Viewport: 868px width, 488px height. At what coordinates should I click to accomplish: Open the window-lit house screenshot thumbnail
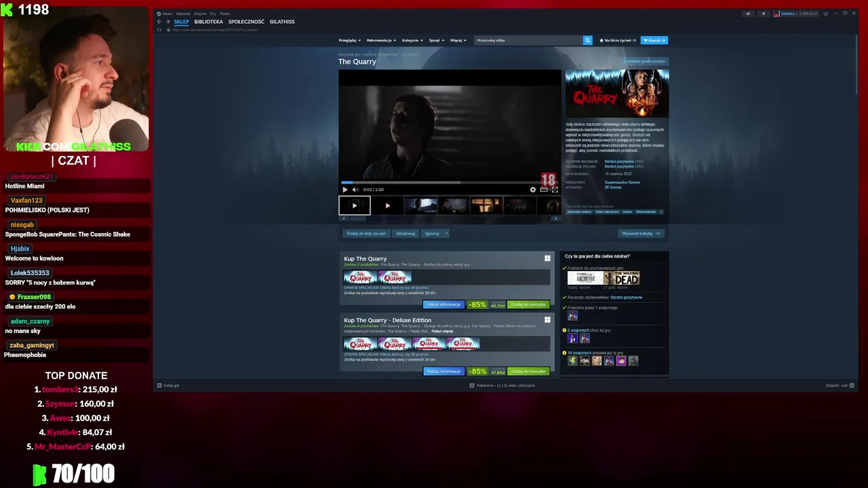pos(486,205)
